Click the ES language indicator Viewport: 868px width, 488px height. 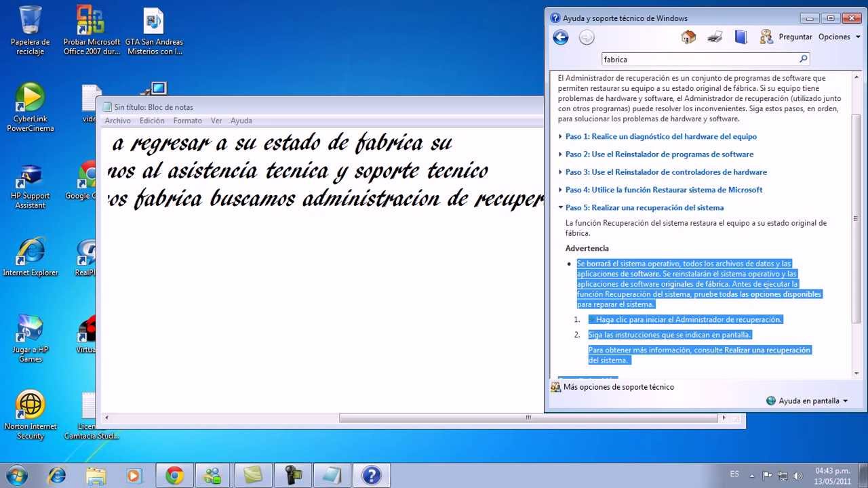coord(734,474)
